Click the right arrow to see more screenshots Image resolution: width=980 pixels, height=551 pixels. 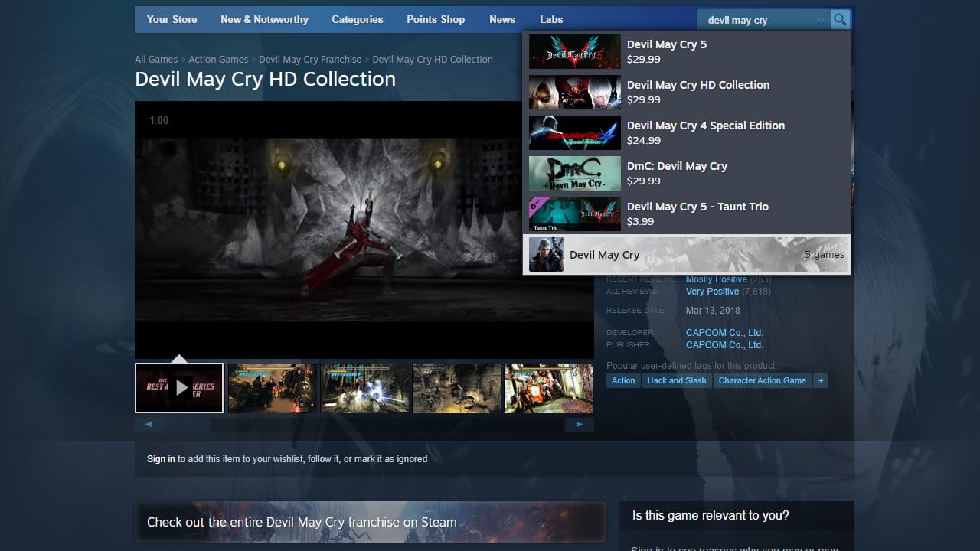pos(580,424)
